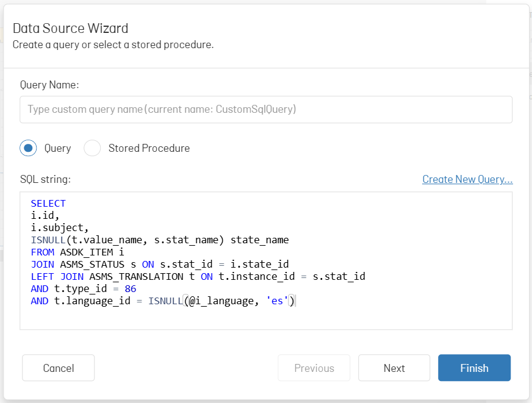This screenshot has width=532, height=403.
Task: Click the number 86 in SQL
Action: (131, 289)
